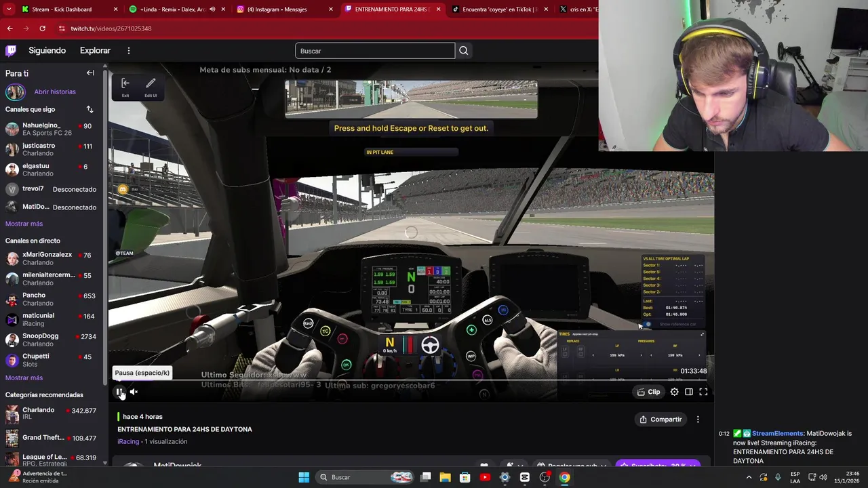Reload the page with the refresh icon
The height and width of the screenshot is (488, 868).
pos(42,28)
